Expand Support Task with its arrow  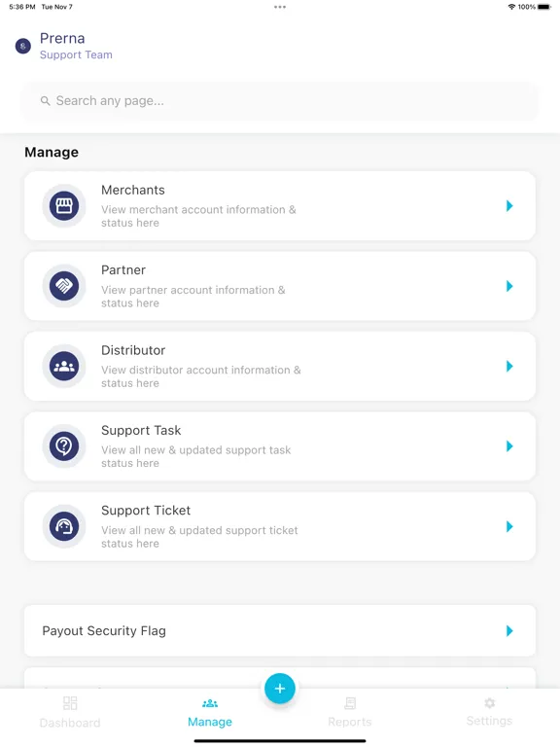[x=509, y=445]
